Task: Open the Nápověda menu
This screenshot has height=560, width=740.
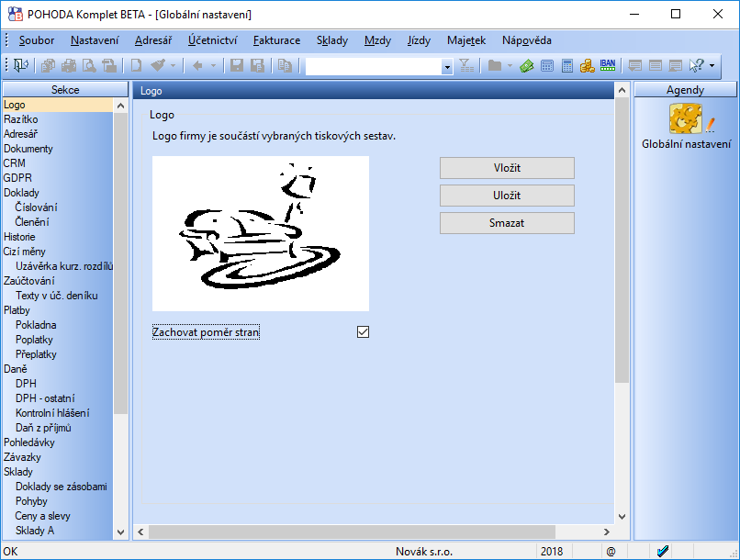Action: pos(527,40)
